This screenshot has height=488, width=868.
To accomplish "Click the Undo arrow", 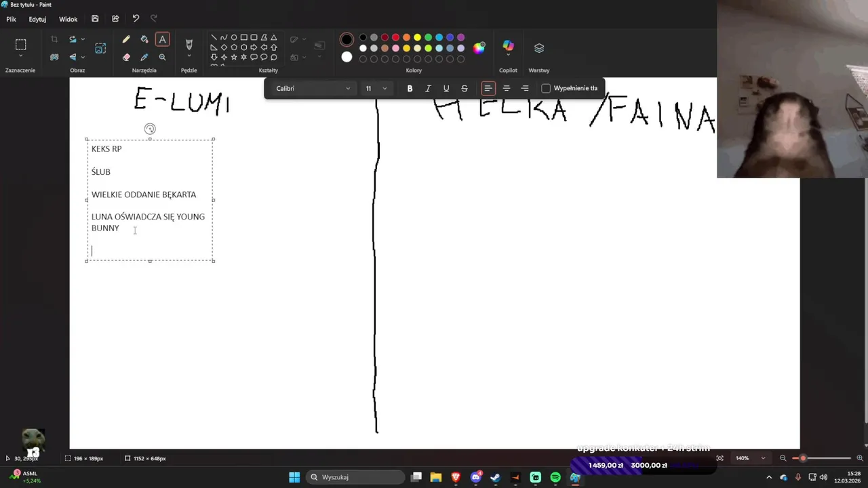I will pyautogui.click(x=136, y=19).
